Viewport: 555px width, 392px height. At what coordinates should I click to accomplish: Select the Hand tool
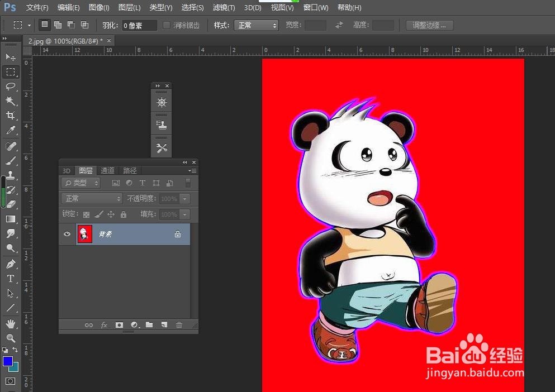11,323
